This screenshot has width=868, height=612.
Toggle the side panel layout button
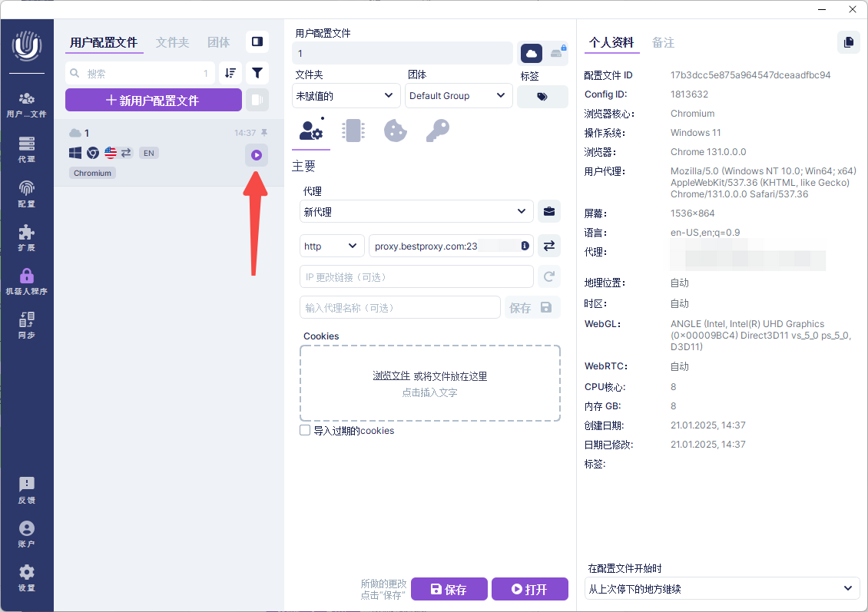pos(257,41)
